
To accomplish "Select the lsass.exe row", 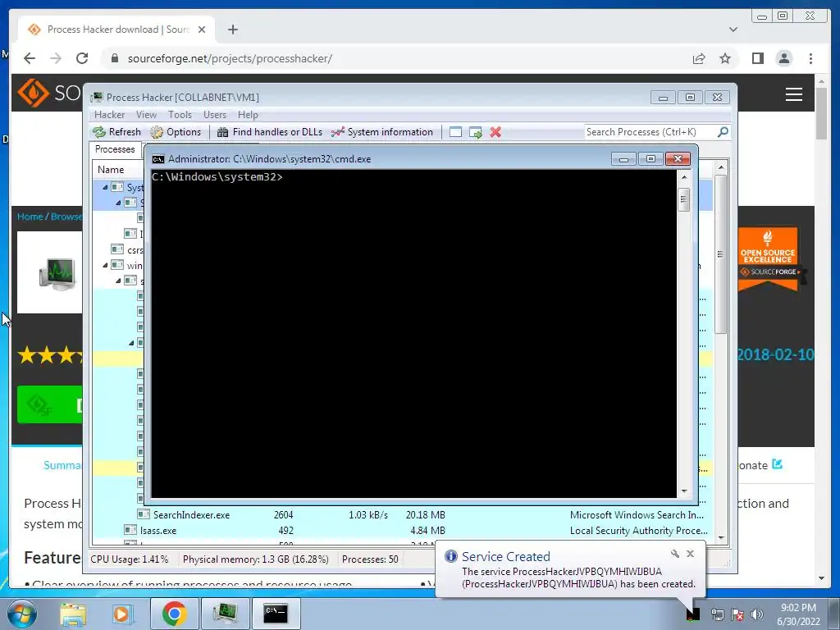I will pos(402,531).
